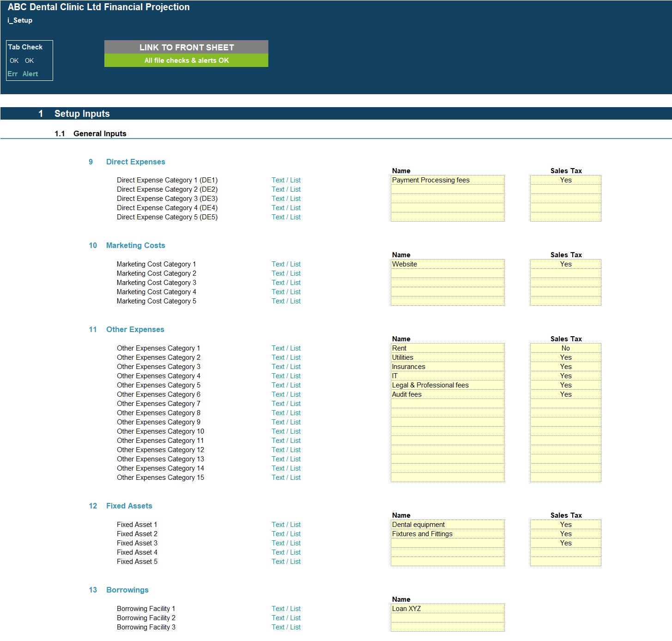Screen dimensions: 672x641
Task: Click Text / List for Direct Expense Category 3
Action: tap(286, 199)
